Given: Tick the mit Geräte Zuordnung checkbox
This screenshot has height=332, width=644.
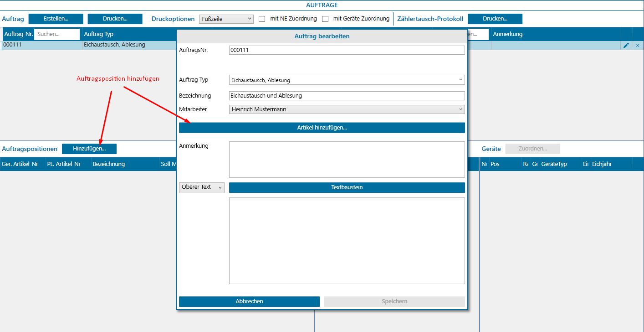Looking at the screenshot, I should (x=325, y=19).
